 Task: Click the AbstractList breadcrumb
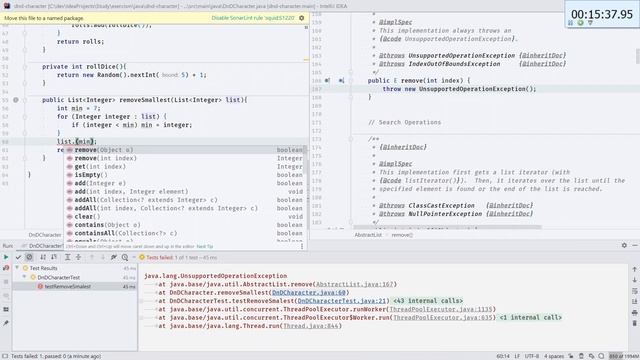(x=368, y=235)
